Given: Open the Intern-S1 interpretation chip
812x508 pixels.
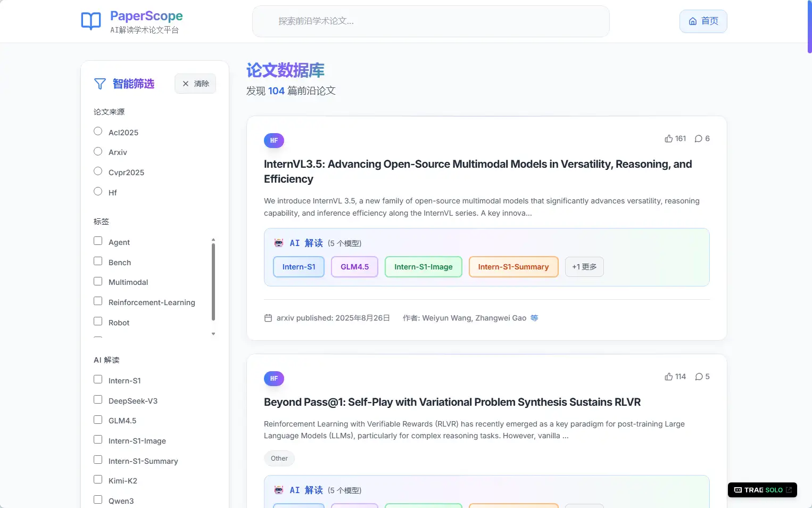Looking at the screenshot, I should tap(299, 267).
